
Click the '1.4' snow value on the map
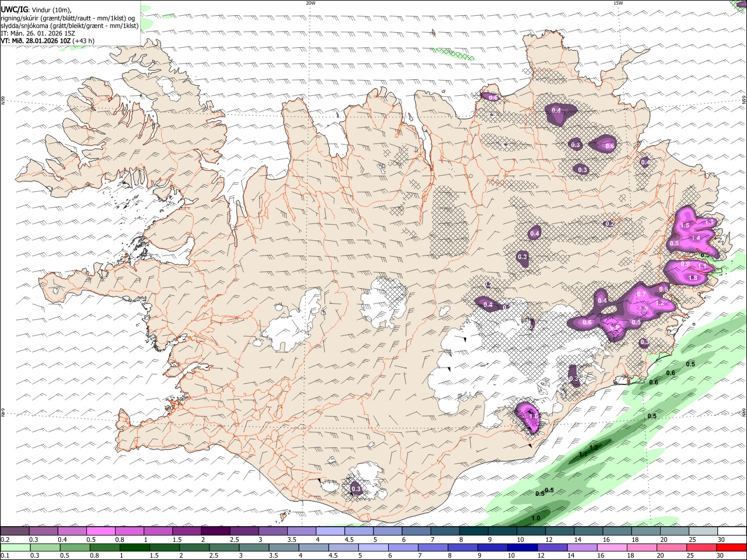tap(696, 238)
